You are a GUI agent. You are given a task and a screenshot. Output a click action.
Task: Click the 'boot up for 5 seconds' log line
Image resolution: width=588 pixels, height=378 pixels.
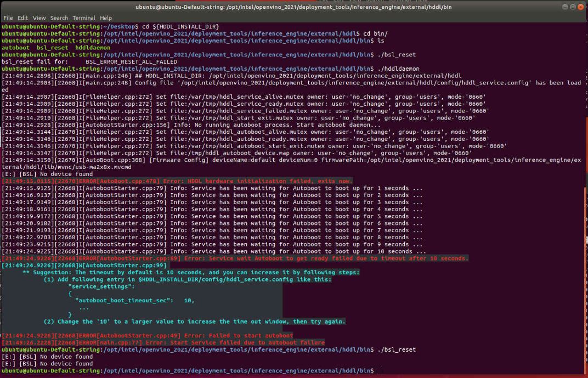pos(212,216)
